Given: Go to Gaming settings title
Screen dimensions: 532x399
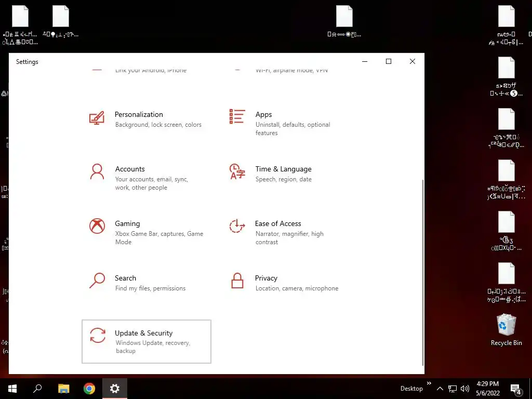Looking at the screenshot, I should [127, 223].
